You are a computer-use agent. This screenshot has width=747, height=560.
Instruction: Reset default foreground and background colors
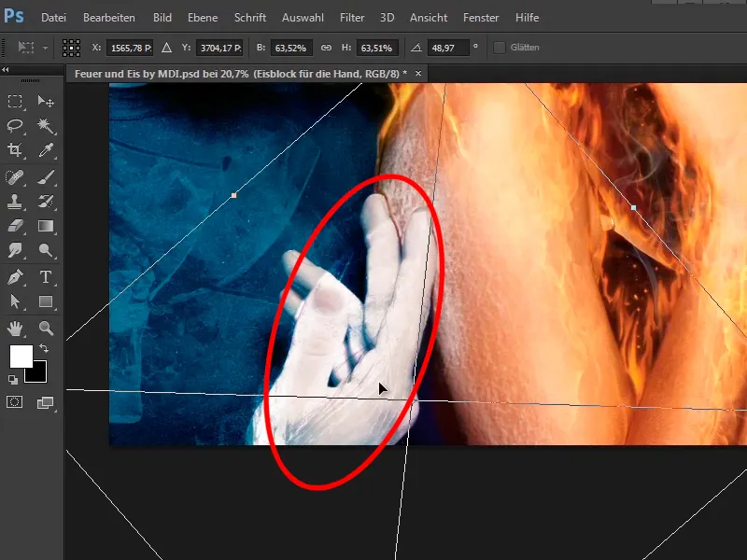point(13,380)
